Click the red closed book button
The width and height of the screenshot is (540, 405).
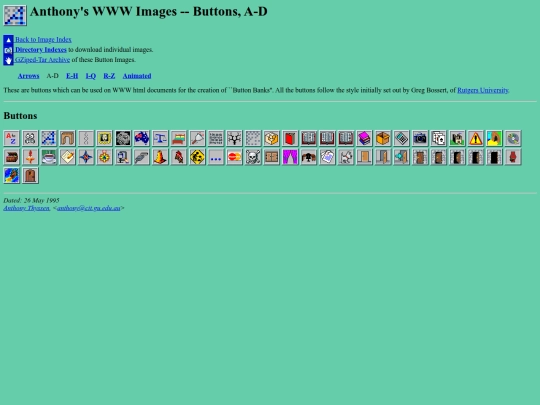[291, 138]
